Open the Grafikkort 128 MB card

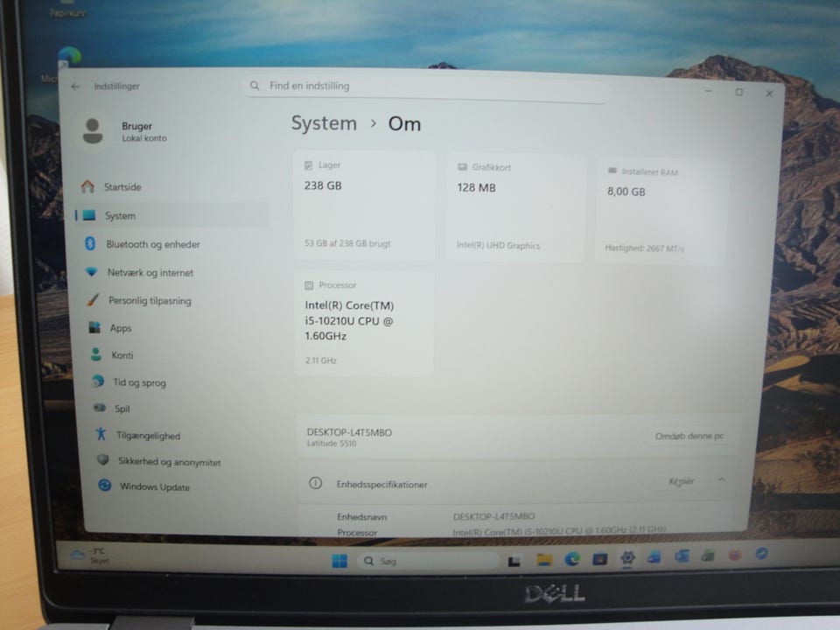pos(515,208)
